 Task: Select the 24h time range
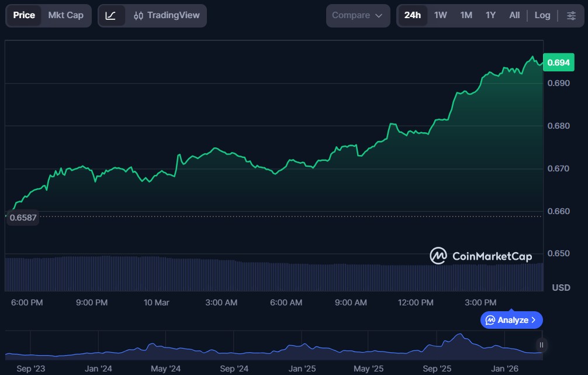(412, 16)
